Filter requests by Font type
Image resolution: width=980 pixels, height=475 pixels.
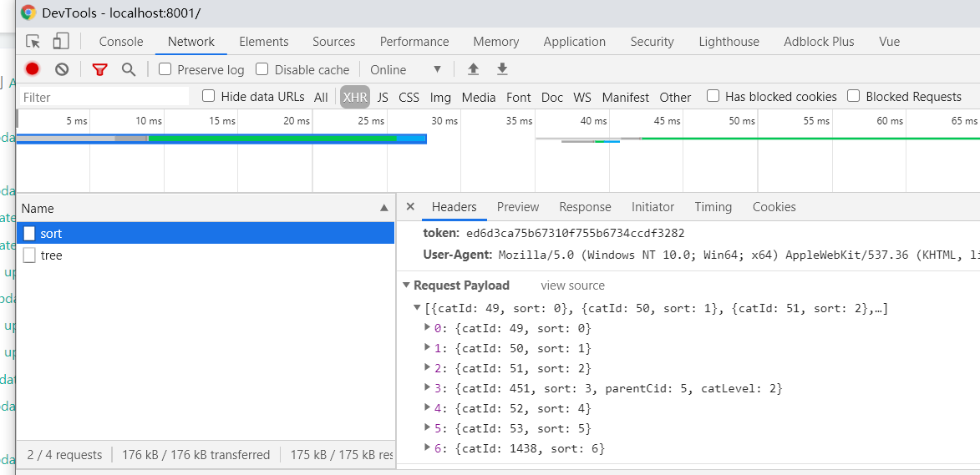pyautogui.click(x=519, y=98)
